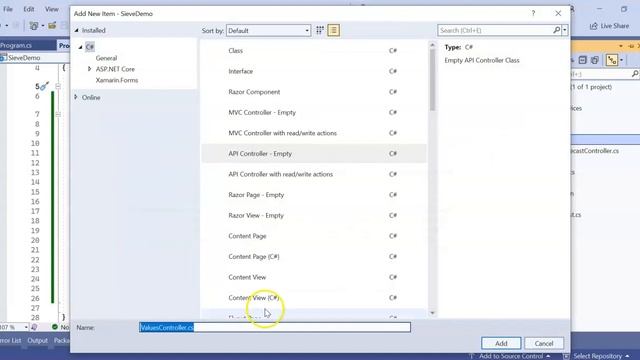The width and height of the screenshot is (640, 360).
Task: Select ForecastController.cs file in Solution Explorer
Action: 596,151
